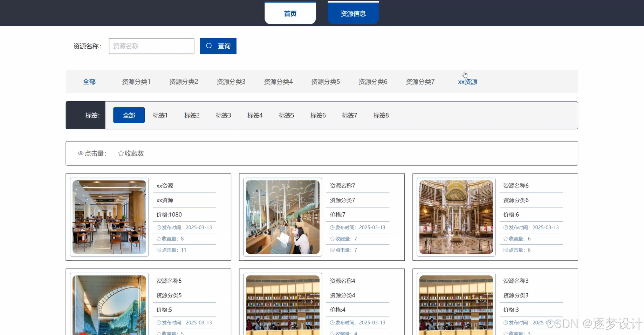Open the 资源名称4 bookshelf thumbnail

283,305
